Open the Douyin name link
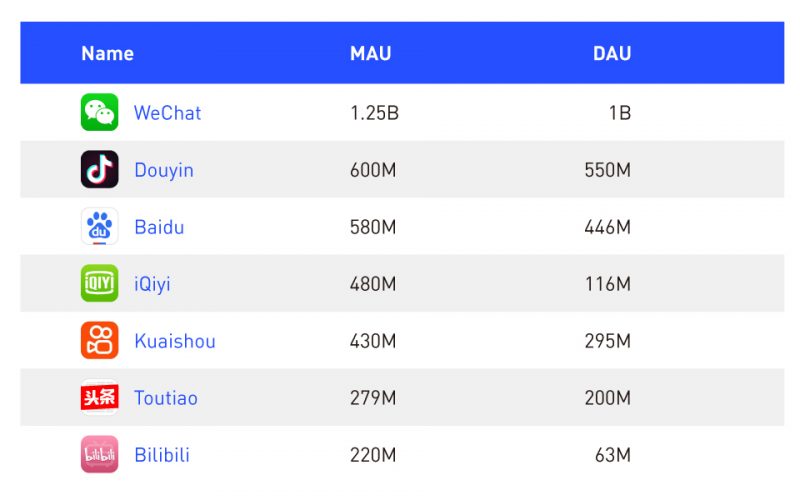 (x=164, y=170)
